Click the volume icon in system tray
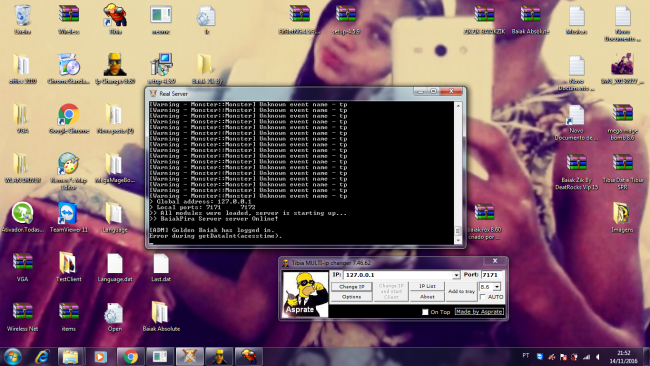Image resolution: width=650 pixels, height=366 pixels. coord(598,356)
